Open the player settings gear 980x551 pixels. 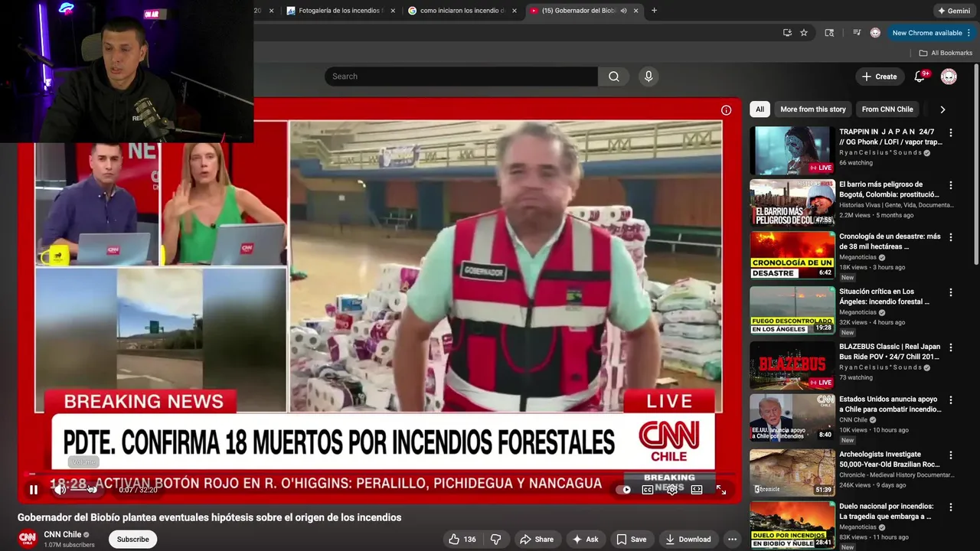672,490
